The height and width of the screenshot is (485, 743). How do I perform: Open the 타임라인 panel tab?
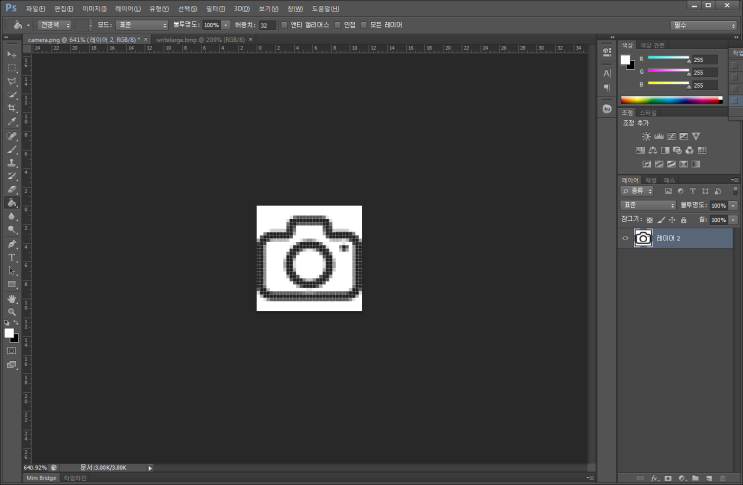pyautogui.click(x=75, y=478)
